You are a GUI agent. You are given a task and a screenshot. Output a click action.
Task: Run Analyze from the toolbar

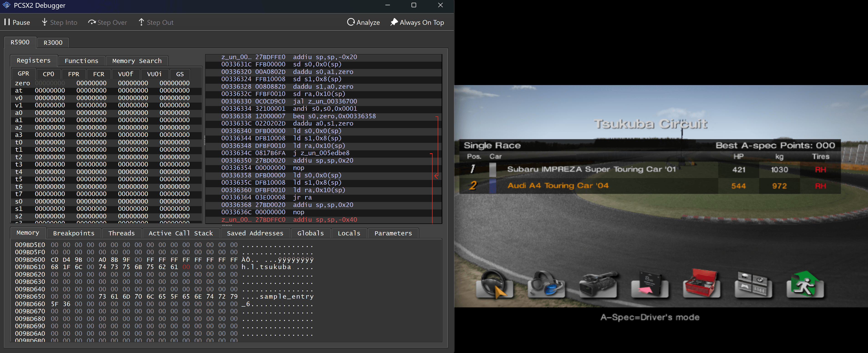tap(363, 22)
